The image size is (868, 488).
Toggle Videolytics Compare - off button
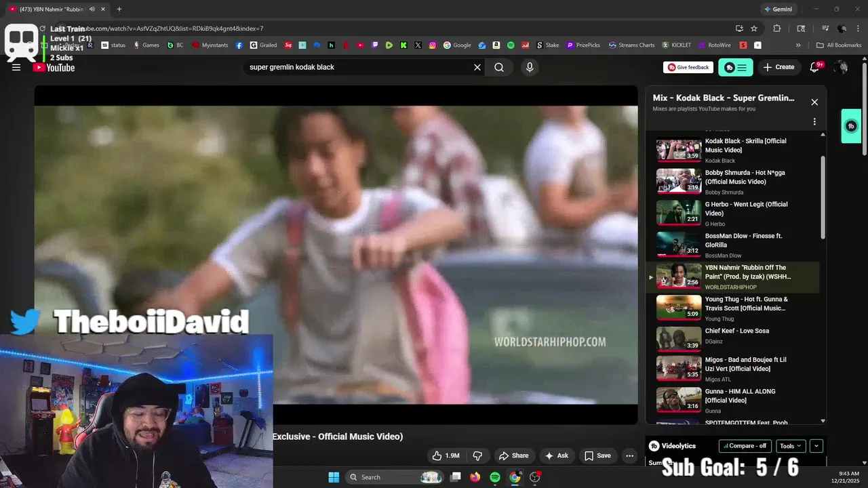point(745,446)
